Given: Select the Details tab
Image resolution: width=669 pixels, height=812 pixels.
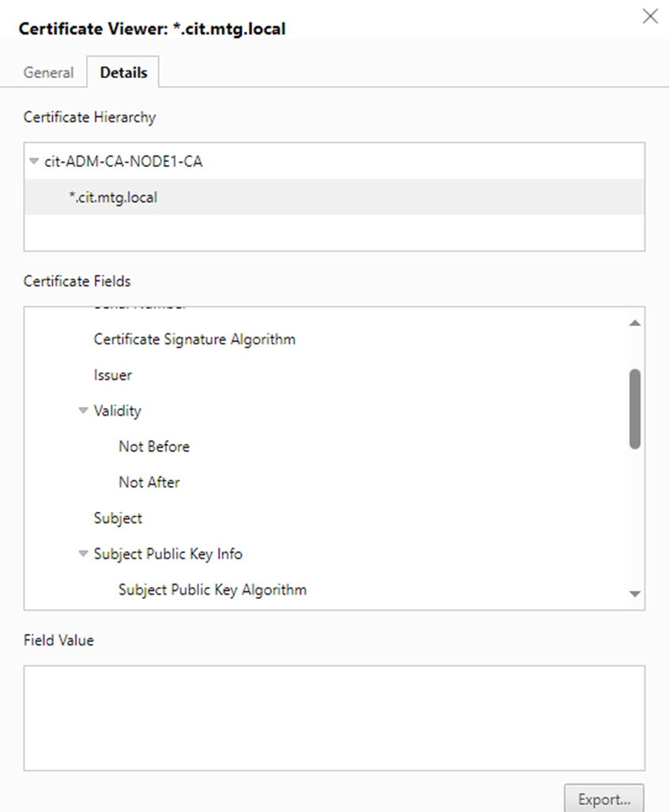Looking at the screenshot, I should pos(123,72).
